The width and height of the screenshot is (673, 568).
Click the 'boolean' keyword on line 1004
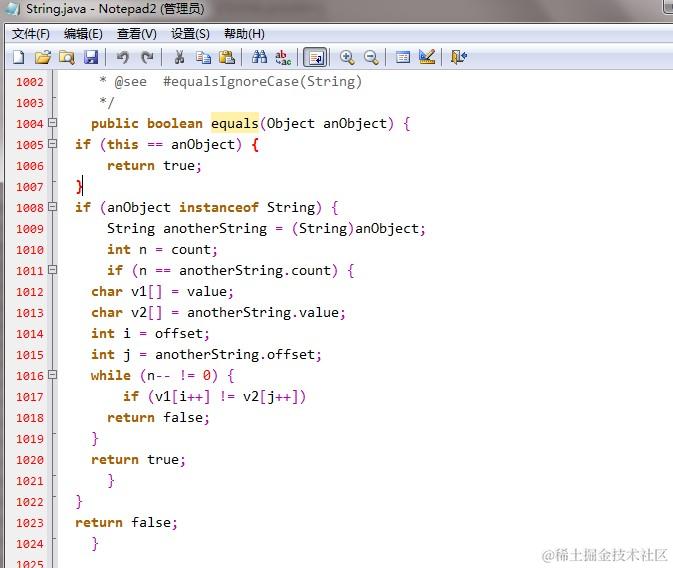(175, 124)
